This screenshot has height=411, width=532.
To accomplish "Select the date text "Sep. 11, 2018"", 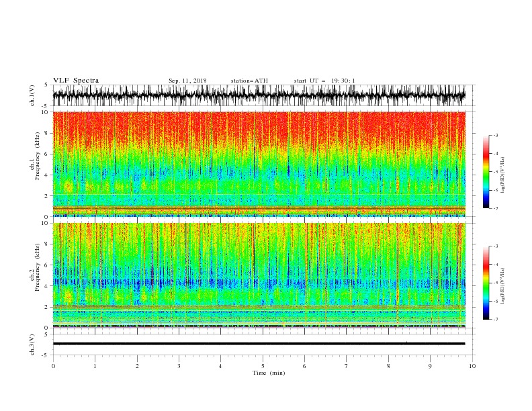I will pyautogui.click(x=187, y=81).
